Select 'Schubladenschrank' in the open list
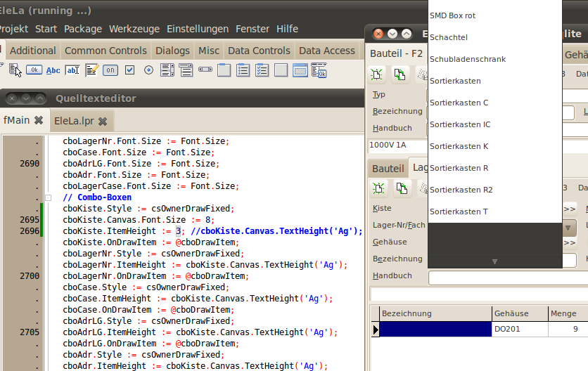 click(468, 59)
